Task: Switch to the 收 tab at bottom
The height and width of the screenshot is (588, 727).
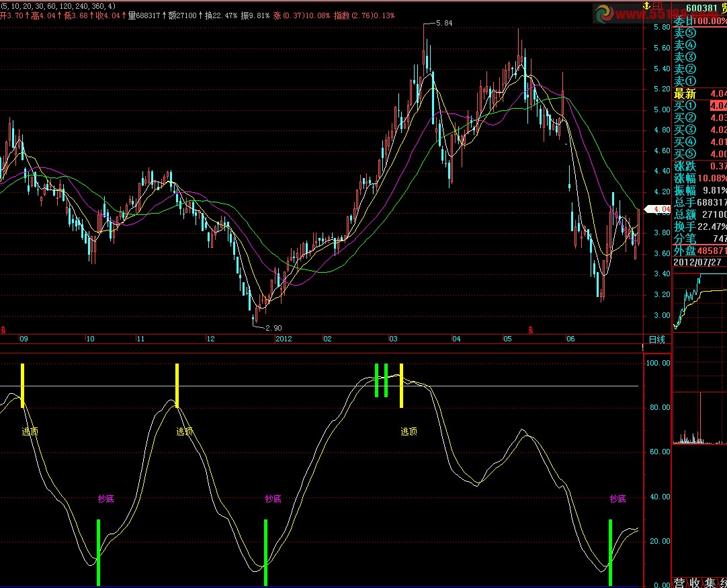Action: [695, 582]
